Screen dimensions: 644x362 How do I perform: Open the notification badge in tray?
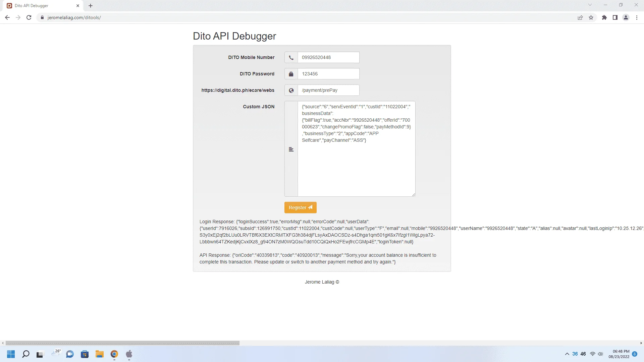635,354
